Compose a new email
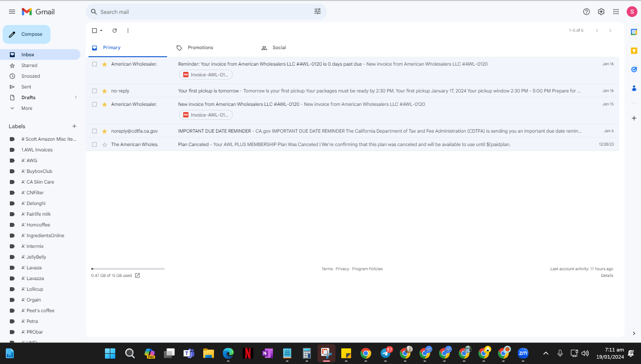The image size is (641, 364). pyautogui.click(x=26, y=34)
